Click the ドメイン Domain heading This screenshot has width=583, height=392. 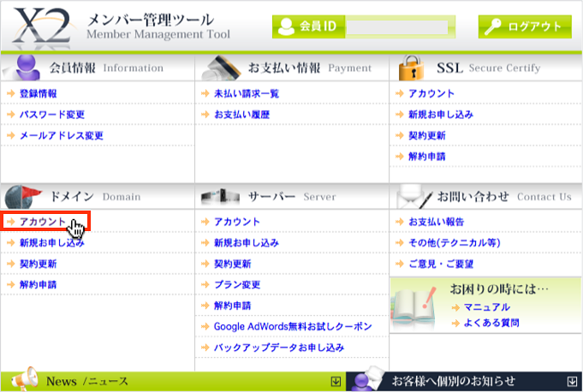pyautogui.click(x=95, y=197)
